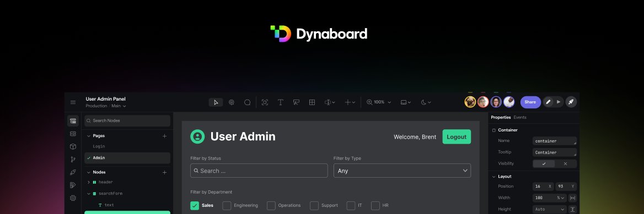Select the grid table tool

coord(312,102)
